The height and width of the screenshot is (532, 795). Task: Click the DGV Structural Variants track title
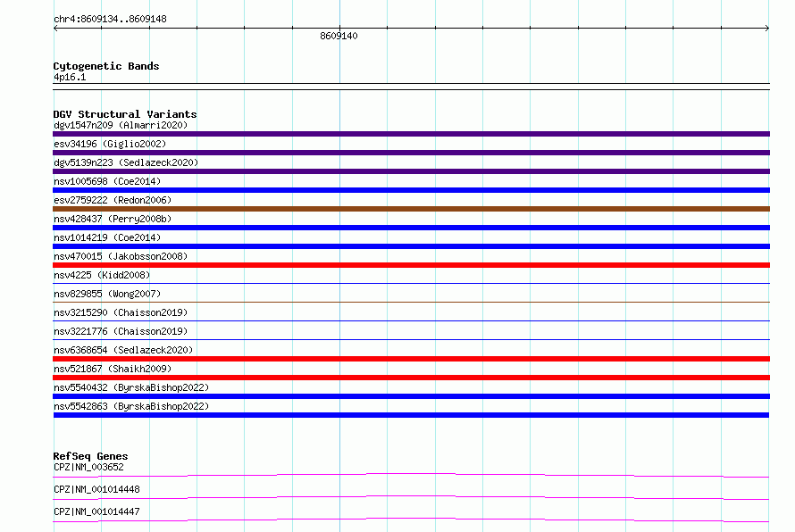coord(125,114)
